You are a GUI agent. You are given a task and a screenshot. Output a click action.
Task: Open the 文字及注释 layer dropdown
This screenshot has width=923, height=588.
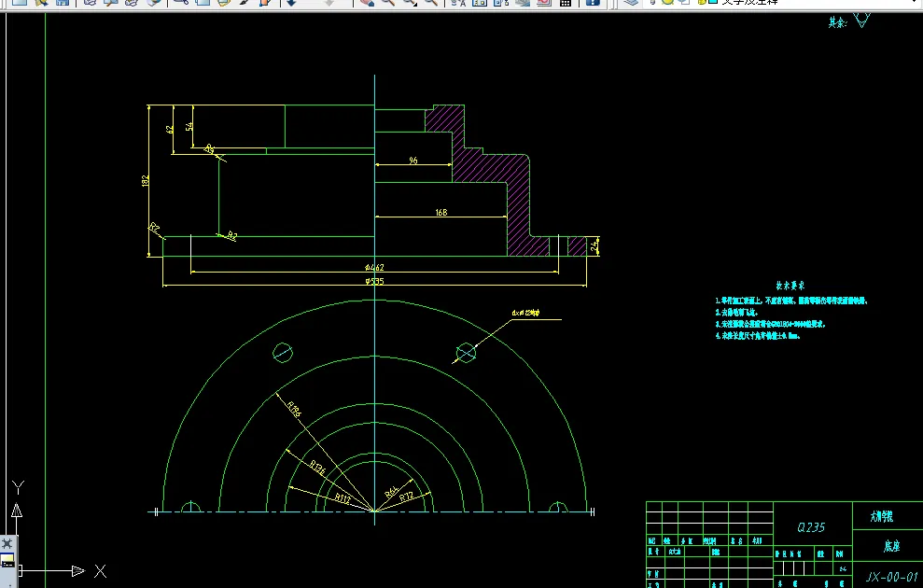[783, 3]
